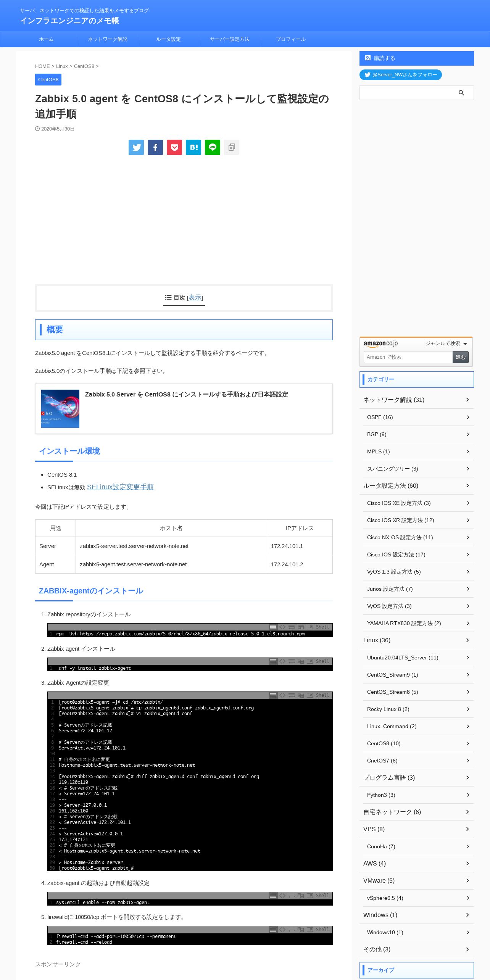This screenshot has width=490, height=980.
Task: Open the ネットワーク解説 menu
Action: pos(108,39)
